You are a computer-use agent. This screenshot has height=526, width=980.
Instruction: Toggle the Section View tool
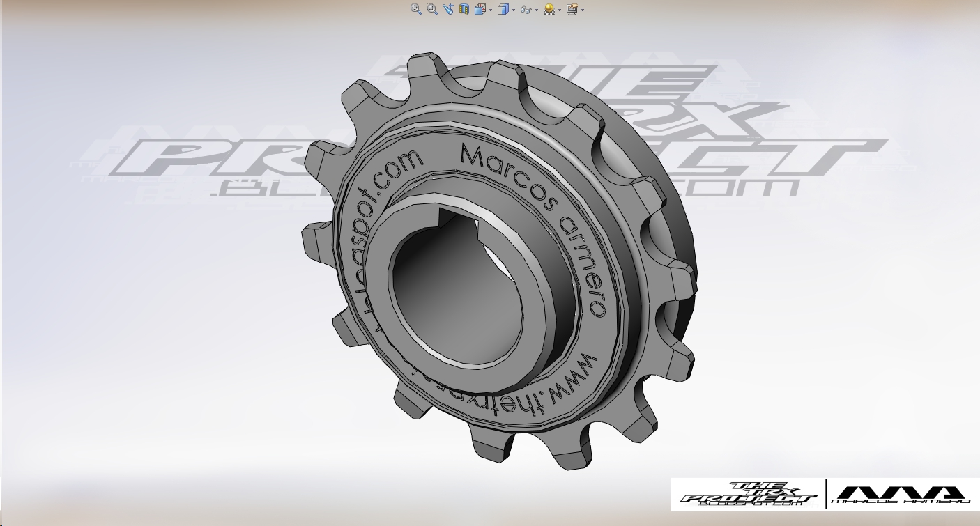464,9
